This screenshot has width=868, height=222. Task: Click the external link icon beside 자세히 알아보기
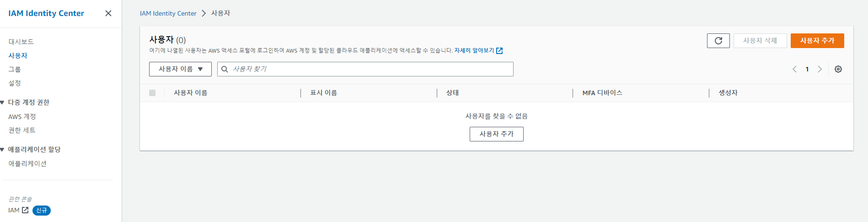click(499, 51)
